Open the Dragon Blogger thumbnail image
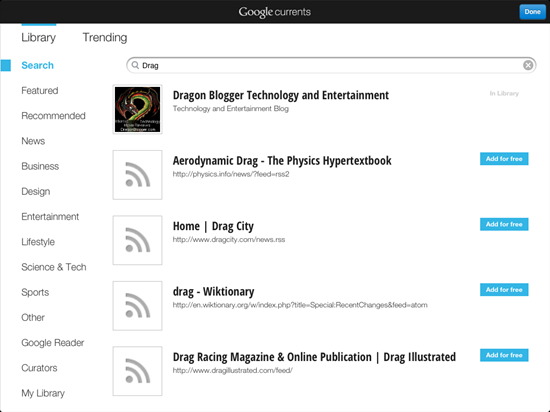This screenshot has width=550, height=412. pyautogui.click(x=138, y=109)
